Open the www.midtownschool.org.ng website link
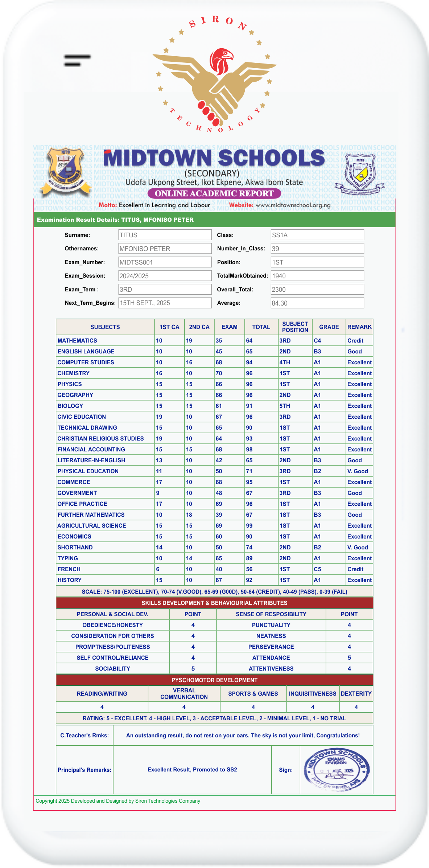429x868 pixels. pyautogui.click(x=293, y=205)
